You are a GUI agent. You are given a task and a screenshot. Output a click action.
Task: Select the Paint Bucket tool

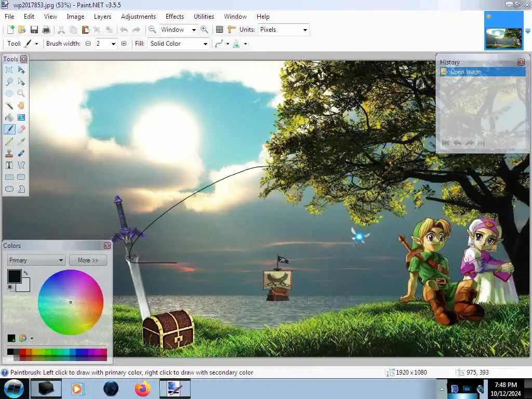coord(9,117)
